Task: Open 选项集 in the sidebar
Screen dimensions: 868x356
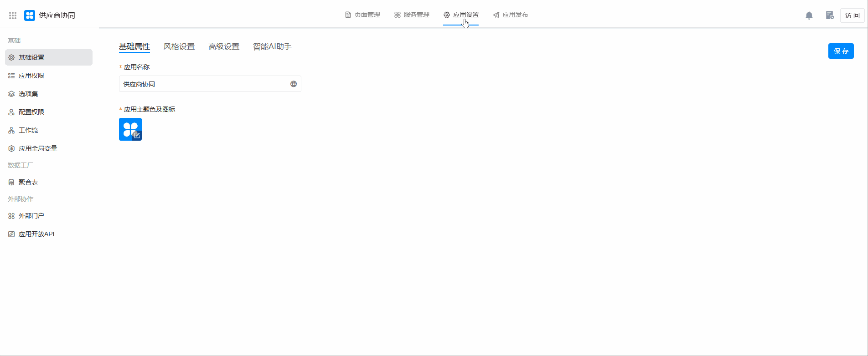Action: click(x=28, y=94)
